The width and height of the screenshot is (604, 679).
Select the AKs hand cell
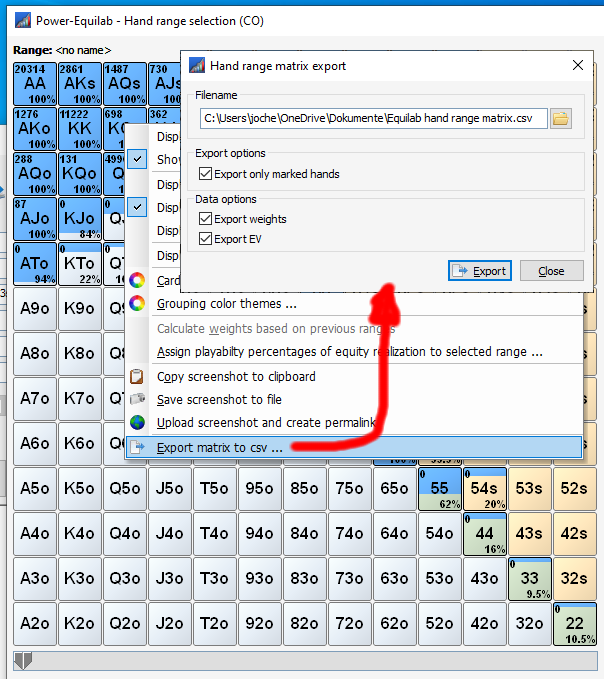pos(80,84)
